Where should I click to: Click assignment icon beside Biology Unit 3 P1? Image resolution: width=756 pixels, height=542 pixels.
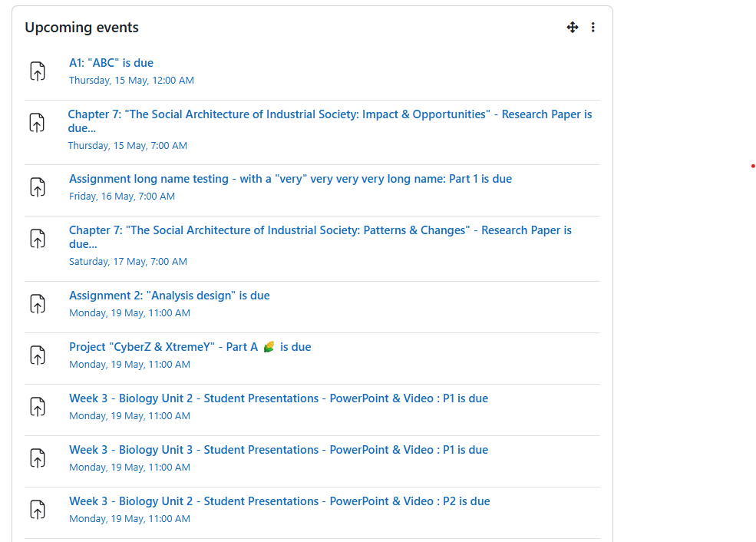coord(38,458)
